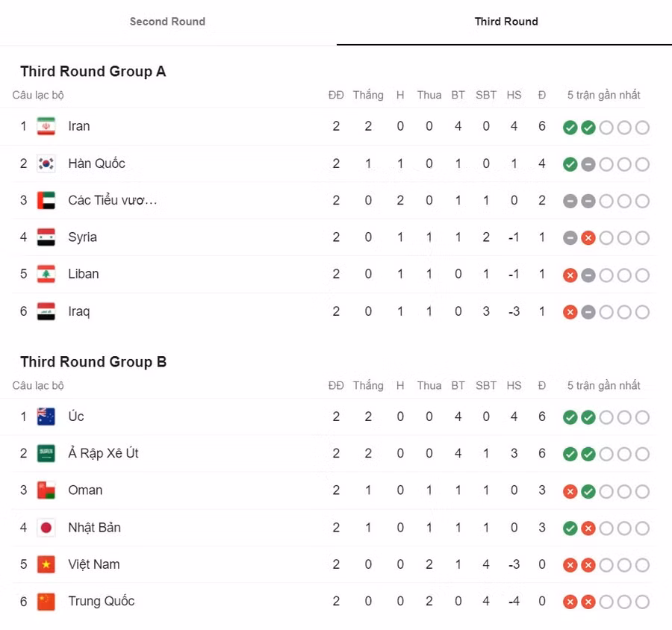Click the China flag next to Trung Quốc
The width and height of the screenshot is (672, 630).
pyautogui.click(x=46, y=602)
